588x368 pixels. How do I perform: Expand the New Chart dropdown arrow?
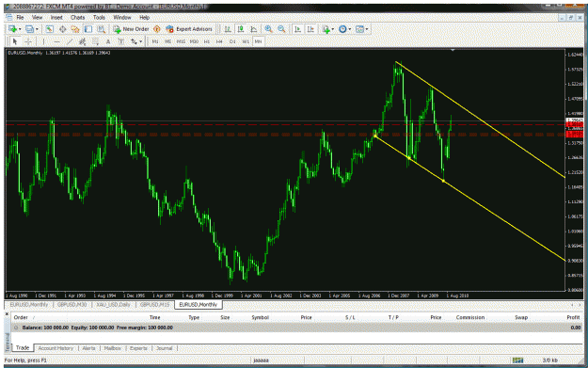(x=20, y=29)
